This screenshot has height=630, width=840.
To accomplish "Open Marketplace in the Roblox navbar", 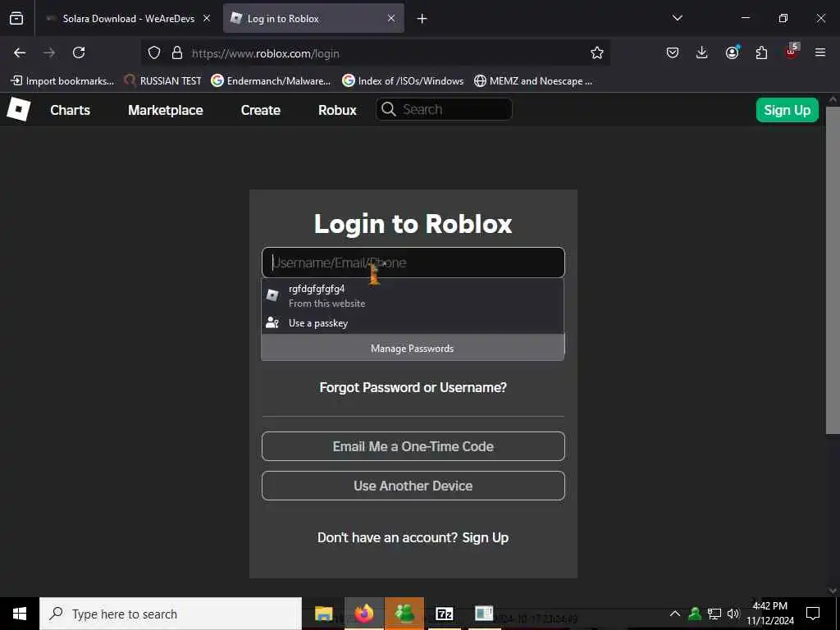I will coord(166,110).
